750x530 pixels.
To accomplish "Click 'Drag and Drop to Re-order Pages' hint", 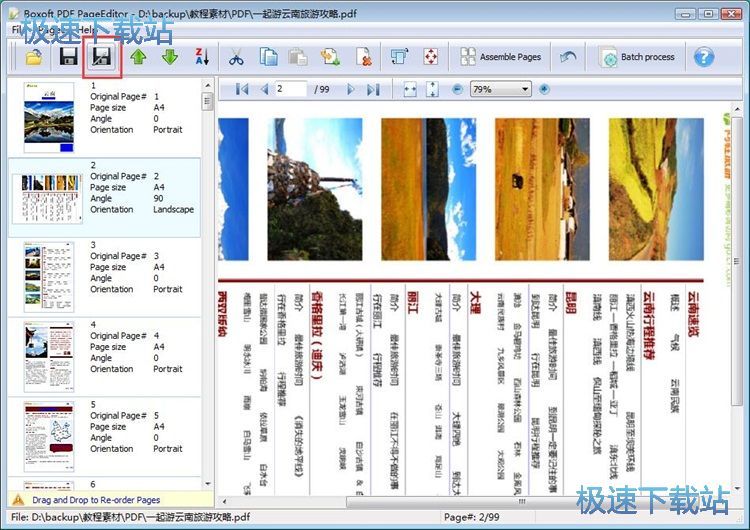I will point(96,500).
